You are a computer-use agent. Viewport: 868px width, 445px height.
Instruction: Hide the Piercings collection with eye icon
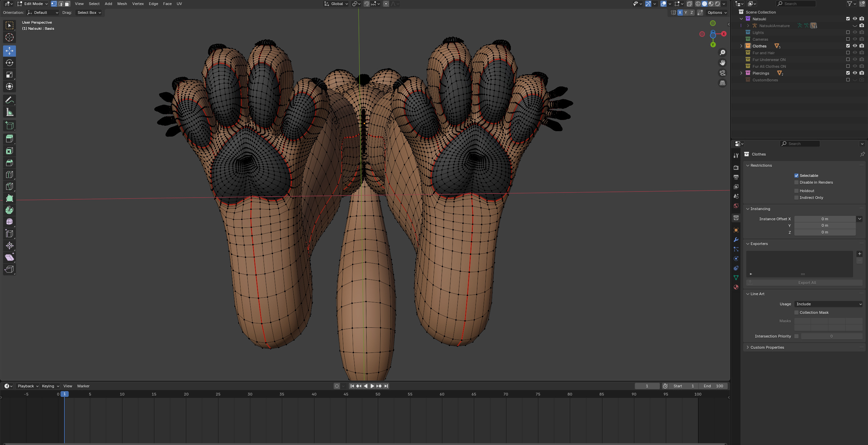[x=855, y=73]
